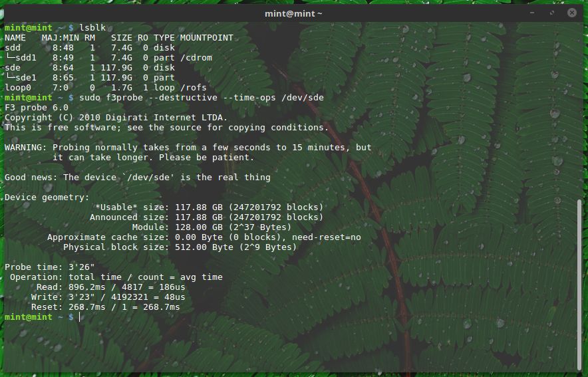Click the 'Good news' real thing line
This screenshot has width=588, height=377.
pyautogui.click(x=138, y=178)
